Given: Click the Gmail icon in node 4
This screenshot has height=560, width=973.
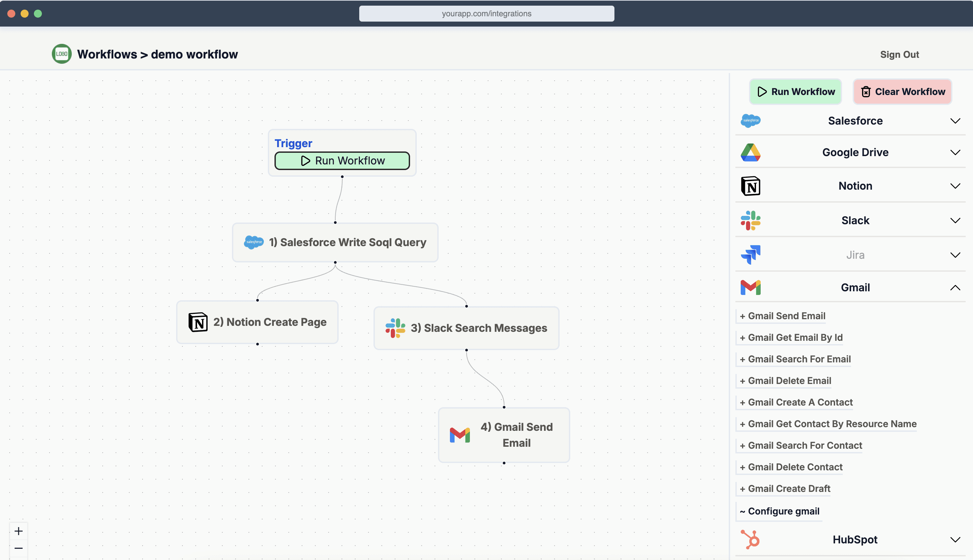Looking at the screenshot, I should pos(460,435).
